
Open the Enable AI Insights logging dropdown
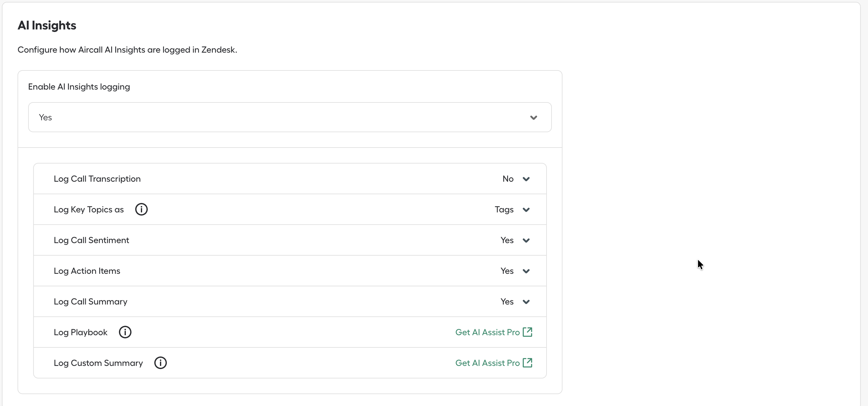point(290,117)
